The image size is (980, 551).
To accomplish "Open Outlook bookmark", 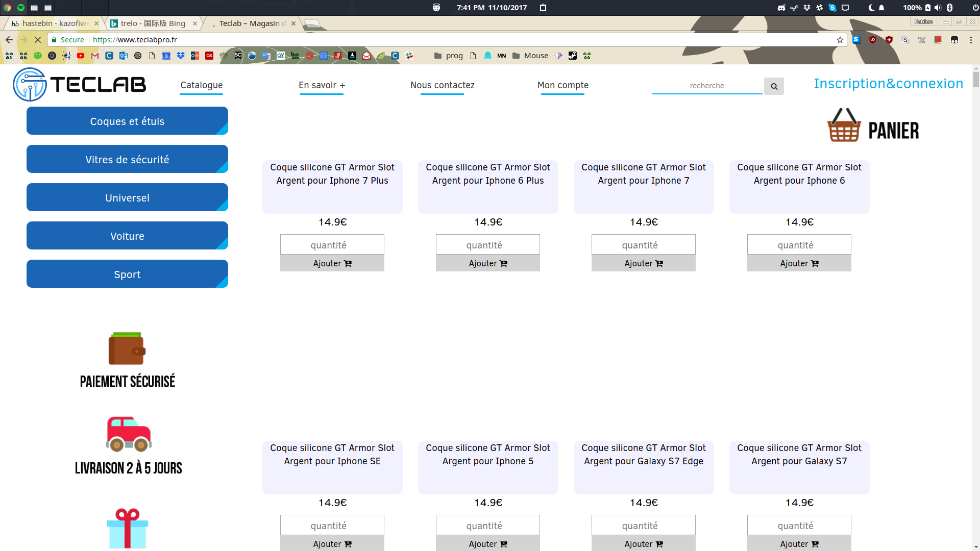I will coord(124,56).
